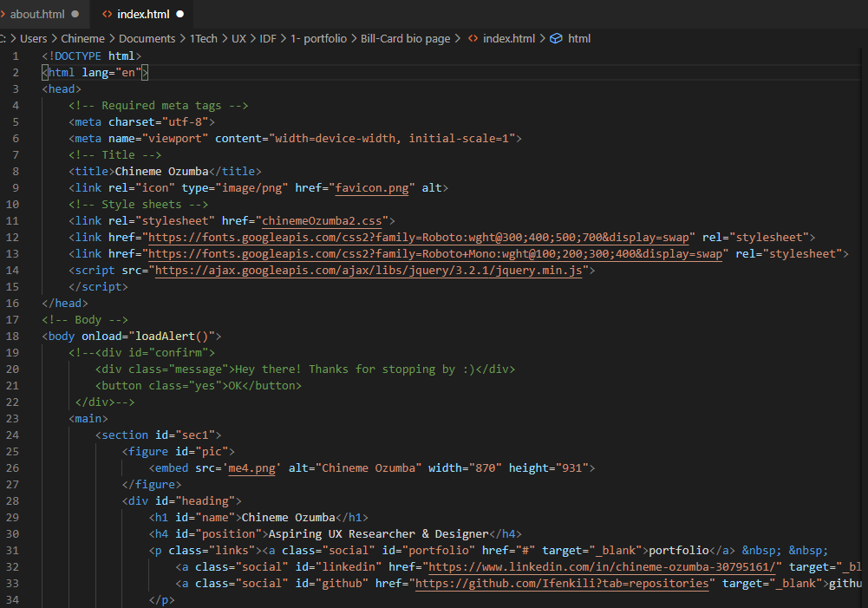
Task: Click line number 34 in gutter
Action: pyautogui.click(x=12, y=599)
